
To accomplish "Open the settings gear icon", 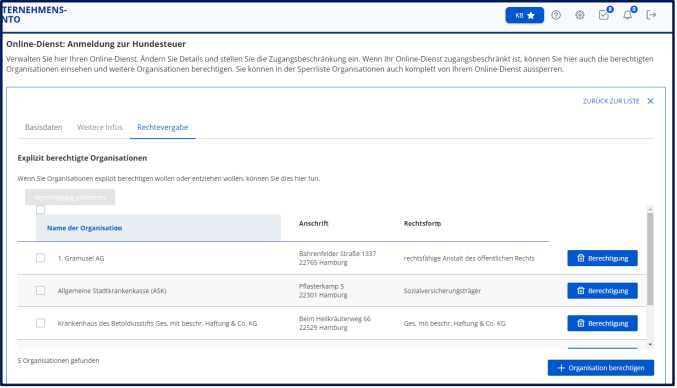I will pos(581,15).
